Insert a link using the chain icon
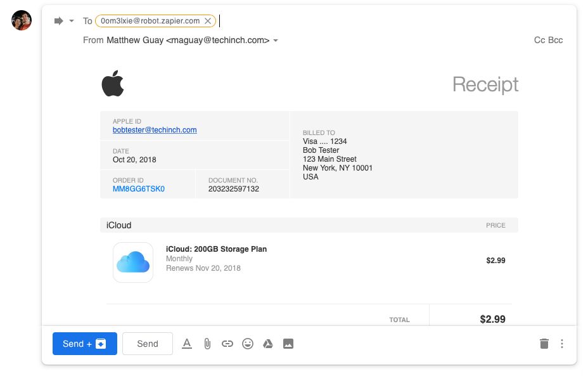The height and width of the screenshot is (376, 588). pyautogui.click(x=227, y=344)
